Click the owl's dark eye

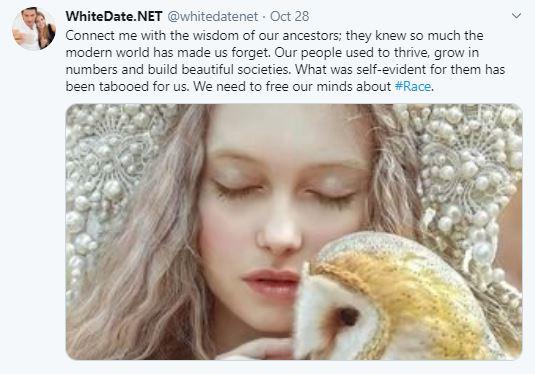(x=348, y=317)
